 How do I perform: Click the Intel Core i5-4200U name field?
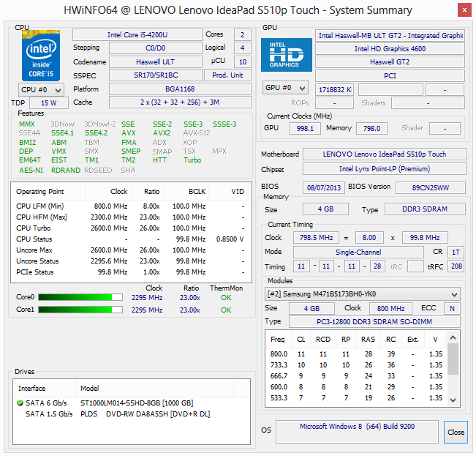[137, 35]
